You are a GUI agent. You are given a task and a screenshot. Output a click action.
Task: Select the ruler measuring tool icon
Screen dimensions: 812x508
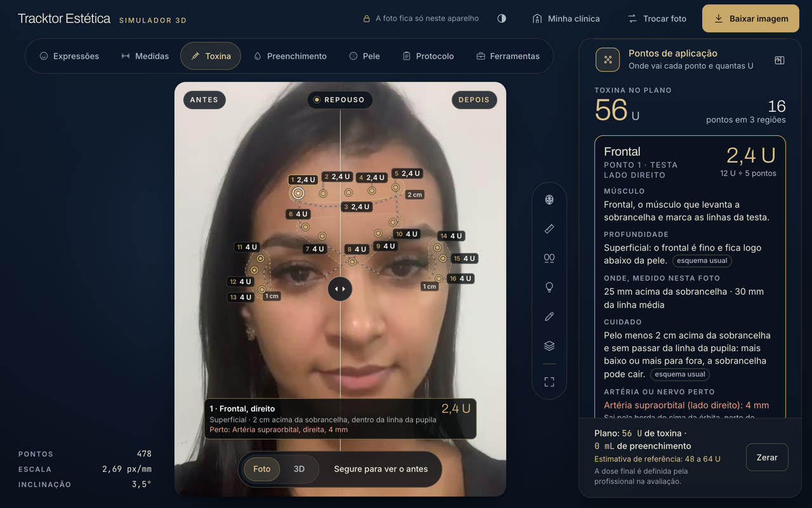tap(549, 229)
